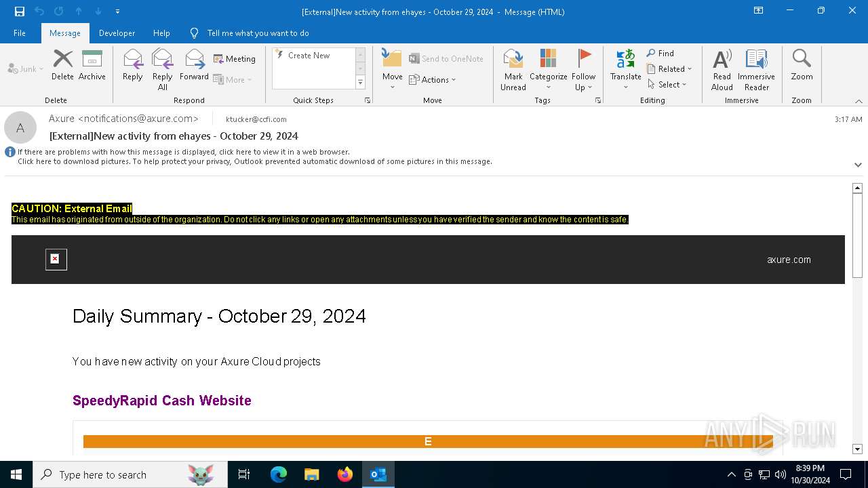Click the blocked image placeholder in banner
Viewport: 868px width, 488px height.
coord(56,259)
